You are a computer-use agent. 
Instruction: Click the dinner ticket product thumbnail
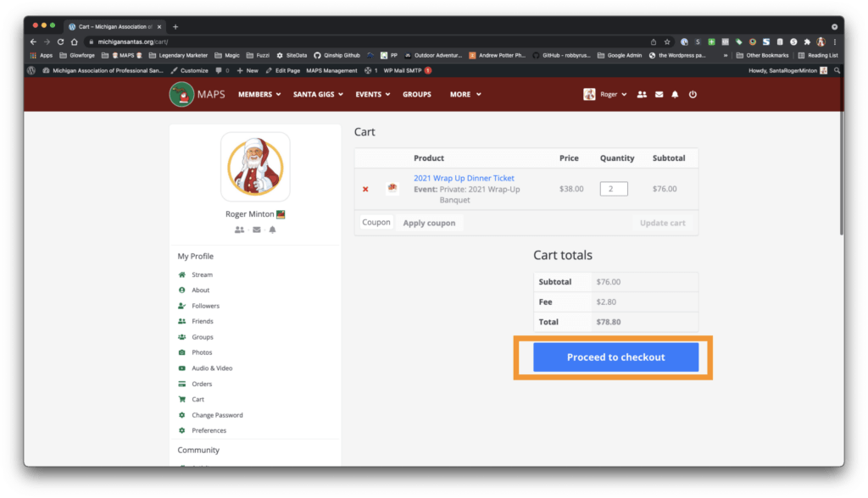(392, 188)
